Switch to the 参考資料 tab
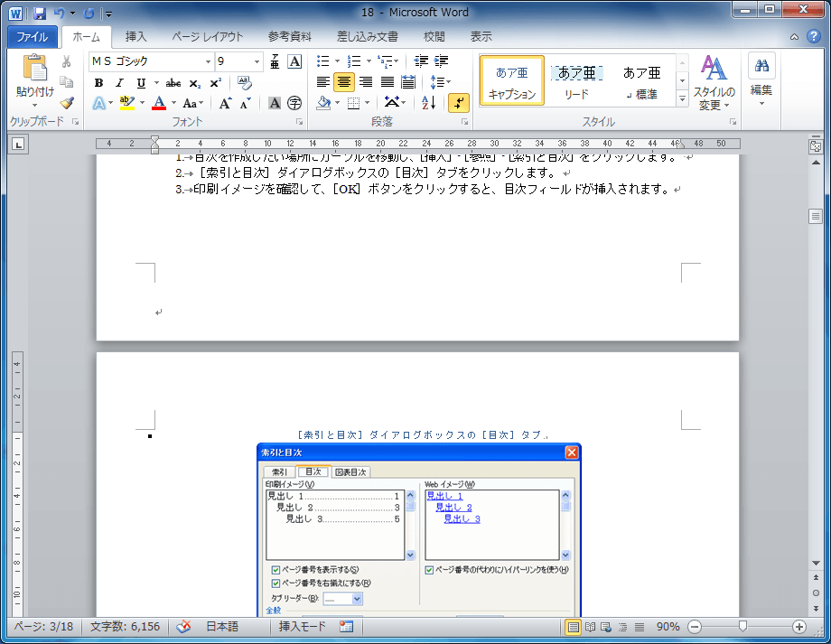Screen dimensions: 831x644 click(289, 36)
